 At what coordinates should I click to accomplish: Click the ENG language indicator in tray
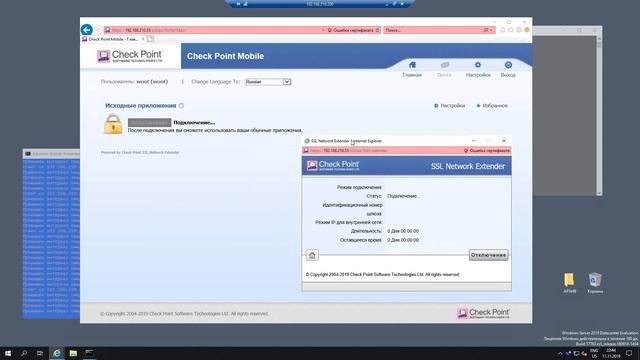594,353
